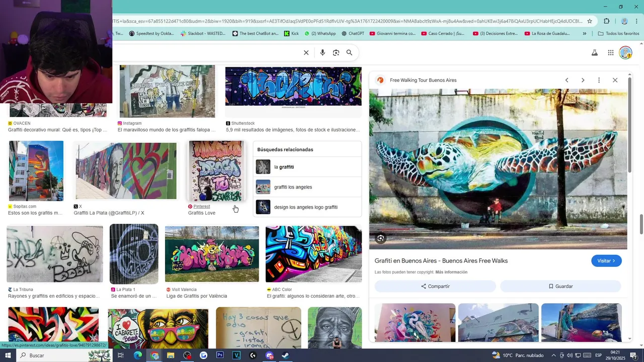This screenshot has width=644, height=362.
Task: Open The best ChatBot bookmark
Action: pyautogui.click(x=255, y=34)
